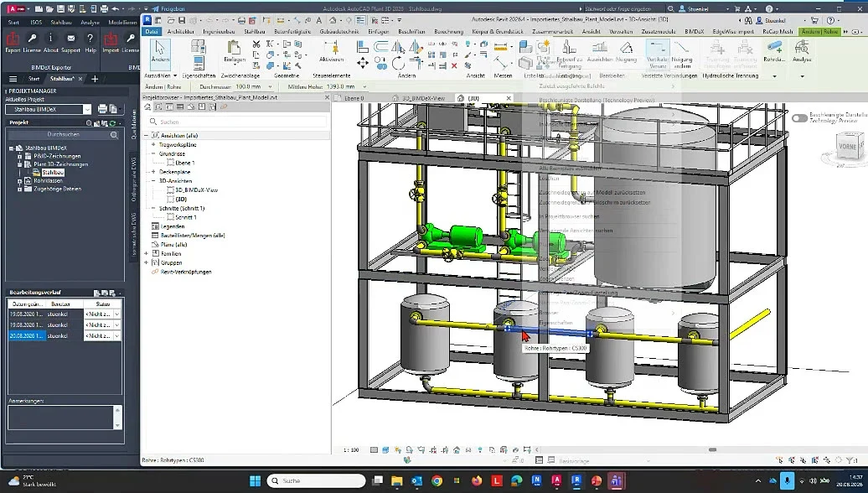868x493 pixels.
Task: Click the Ausrichten justify icon
Action: 600,47
